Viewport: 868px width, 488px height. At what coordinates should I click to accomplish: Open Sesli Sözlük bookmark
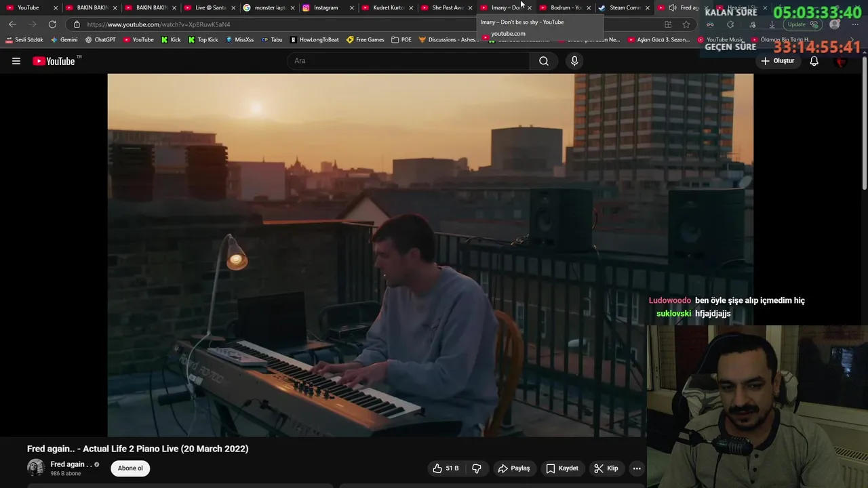click(x=24, y=39)
